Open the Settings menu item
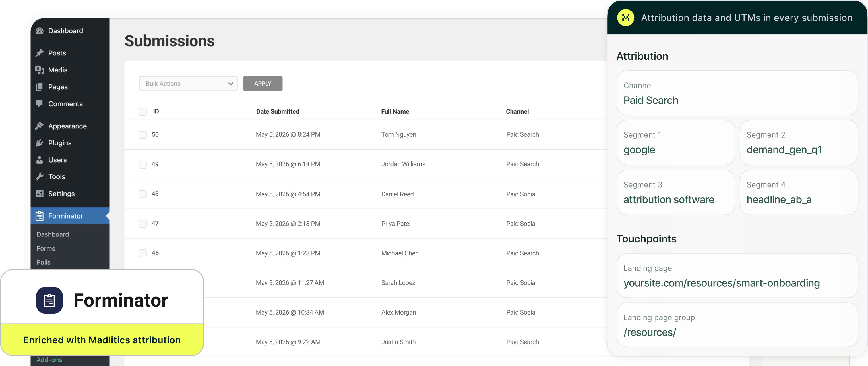Screen dimensions: 868x366 pyautogui.click(x=70, y=194)
